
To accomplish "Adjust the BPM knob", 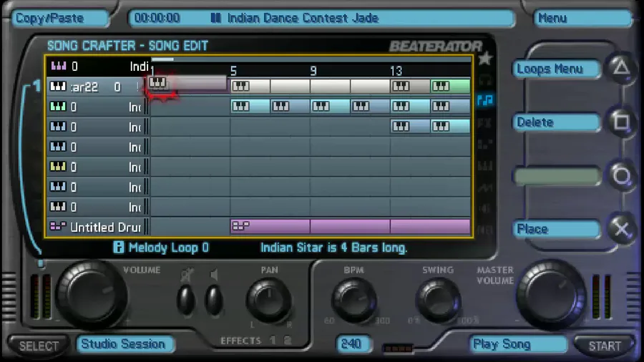I will (x=354, y=300).
